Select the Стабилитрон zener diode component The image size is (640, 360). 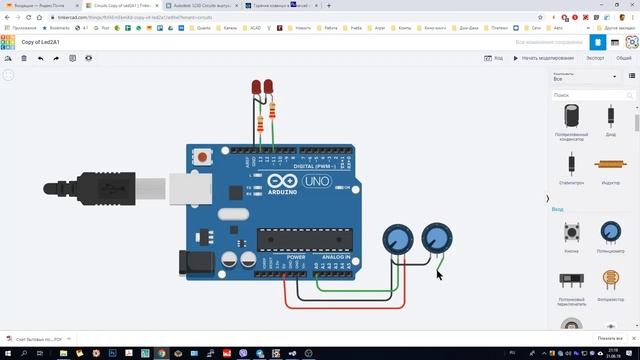tap(571, 168)
